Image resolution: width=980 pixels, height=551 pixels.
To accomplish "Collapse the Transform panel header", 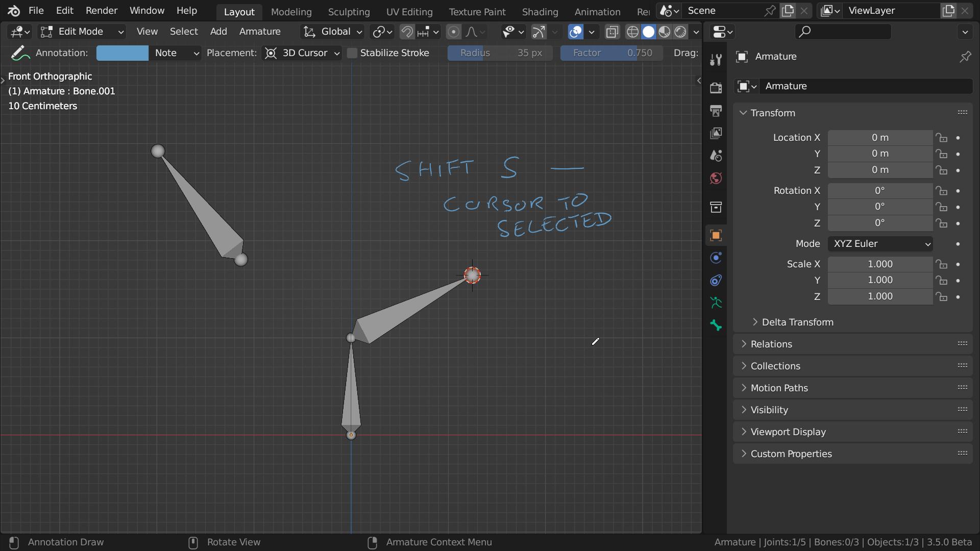I will [773, 113].
